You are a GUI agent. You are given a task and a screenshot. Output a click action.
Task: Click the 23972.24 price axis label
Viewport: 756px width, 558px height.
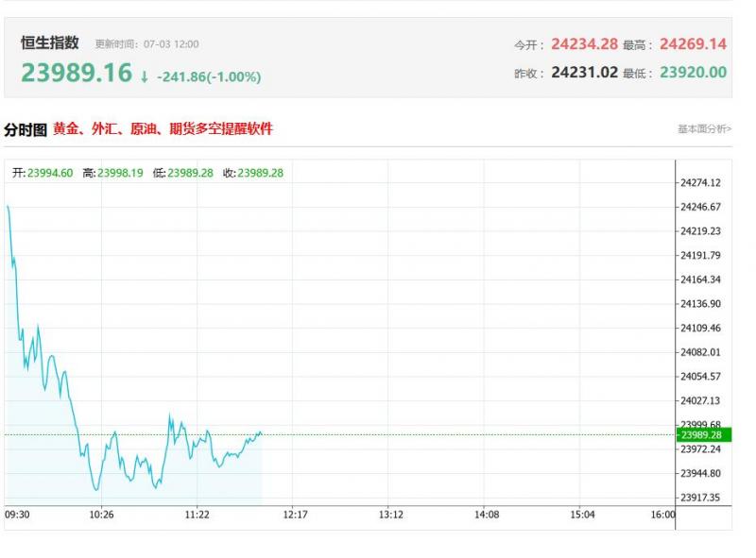pyautogui.click(x=700, y=449)
